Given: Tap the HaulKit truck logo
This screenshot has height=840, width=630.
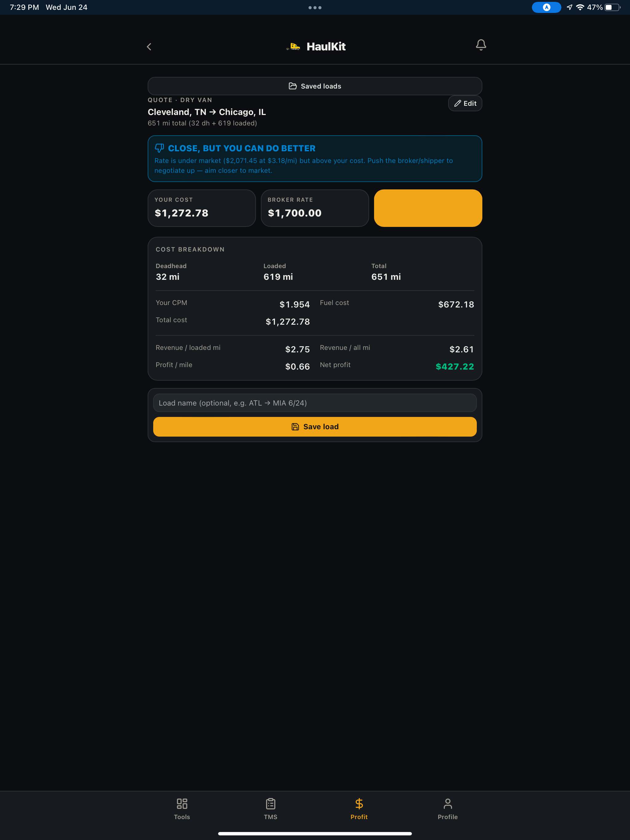Looking at the screenshot, I should pyautogui.click(x=293, y=47).
